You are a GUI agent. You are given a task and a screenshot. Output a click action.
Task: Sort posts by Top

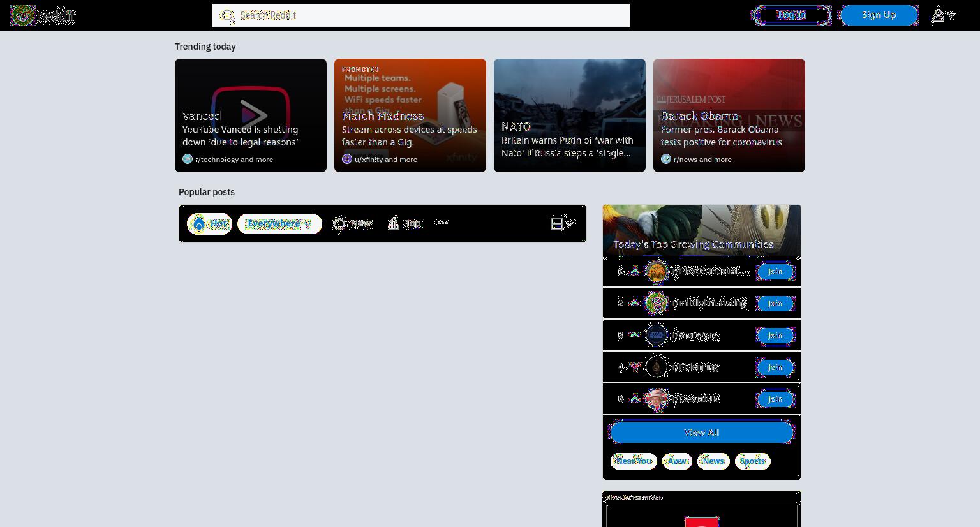coord(405,224)
